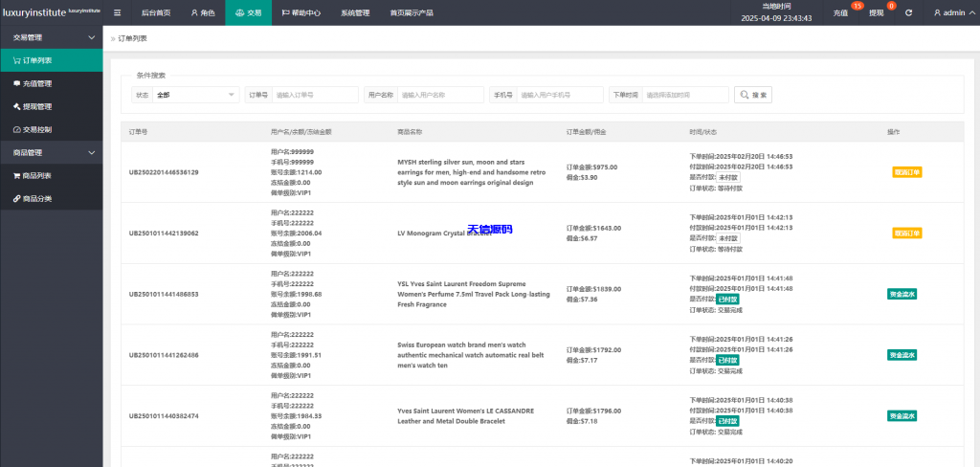Click MYSH sterling silver earrings product name
This screenshot has height=467, width=980.
[x=472, y=172]
